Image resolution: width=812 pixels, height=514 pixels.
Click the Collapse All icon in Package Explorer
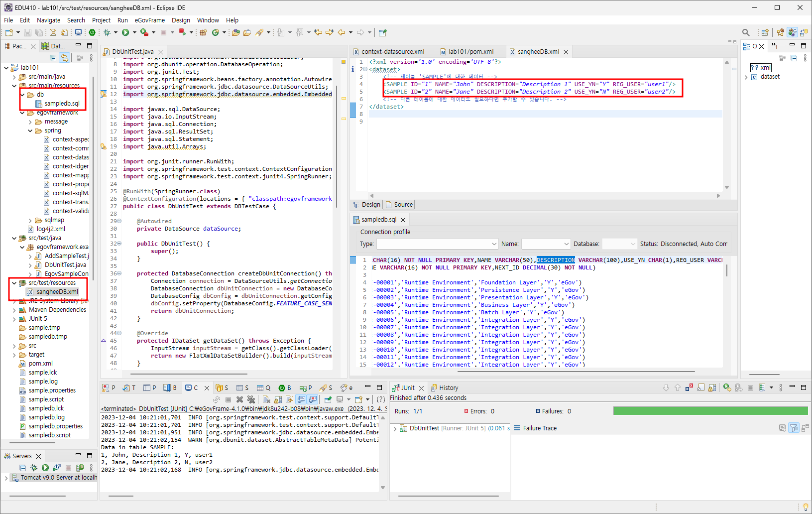coord(53,58)
